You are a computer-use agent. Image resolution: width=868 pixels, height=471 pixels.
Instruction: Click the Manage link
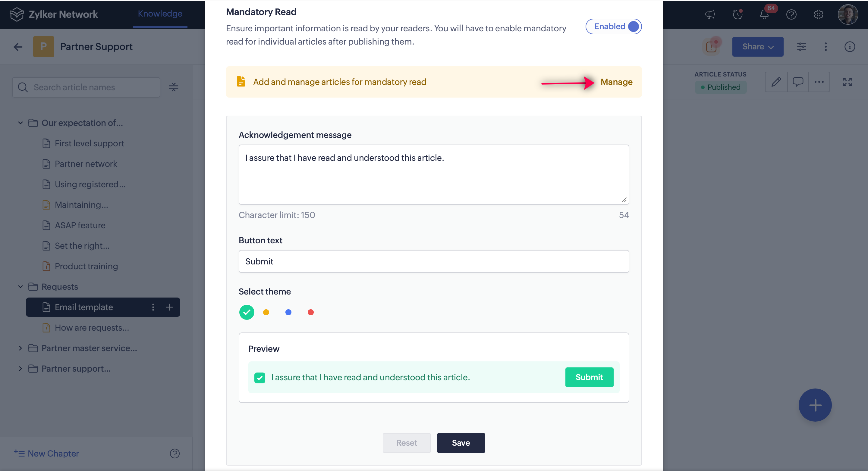click(x=616, y=82)
